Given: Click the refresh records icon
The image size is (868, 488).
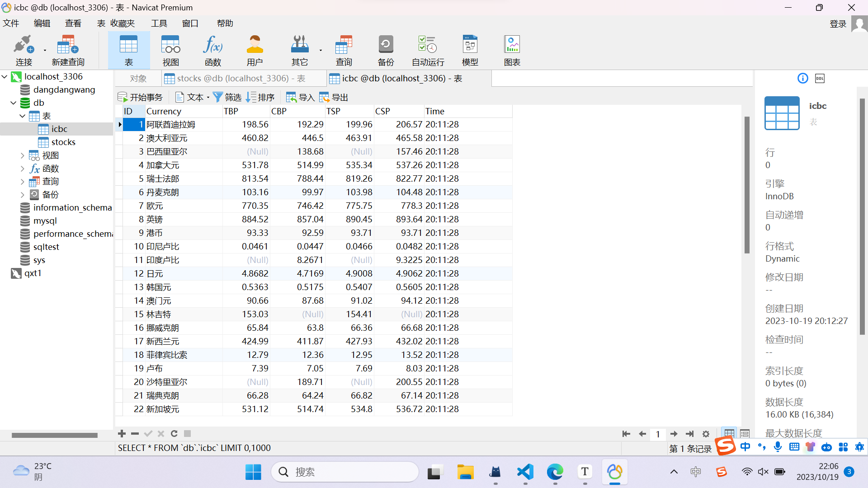Looking at the screenshot, I should click(x=174, y=434).
